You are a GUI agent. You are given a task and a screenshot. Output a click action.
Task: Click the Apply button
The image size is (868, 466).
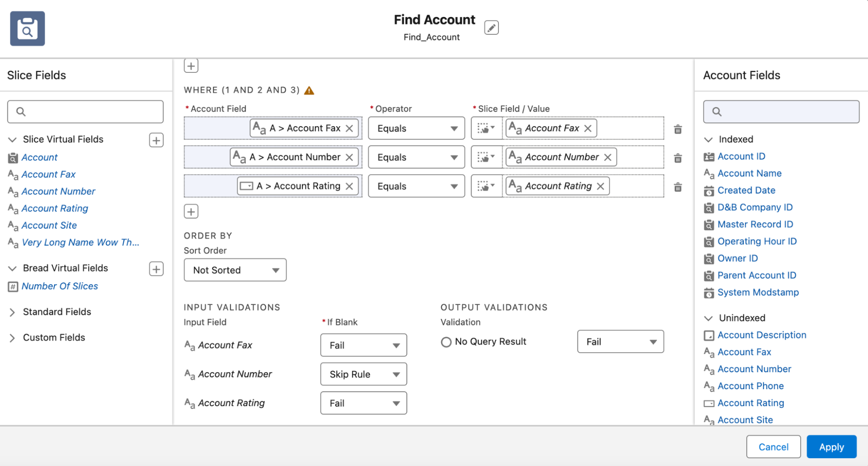click(831, 447)
